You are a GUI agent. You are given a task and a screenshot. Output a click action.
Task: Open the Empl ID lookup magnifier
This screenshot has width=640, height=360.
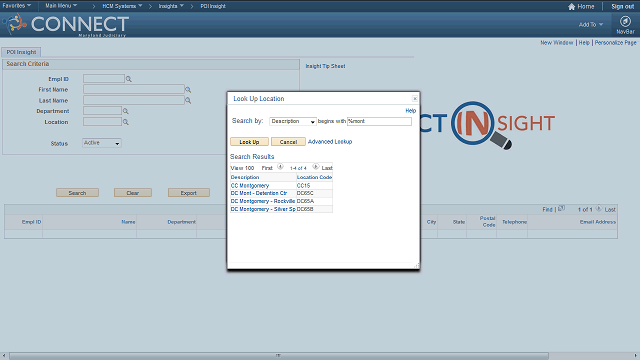(x=129, y=79)
